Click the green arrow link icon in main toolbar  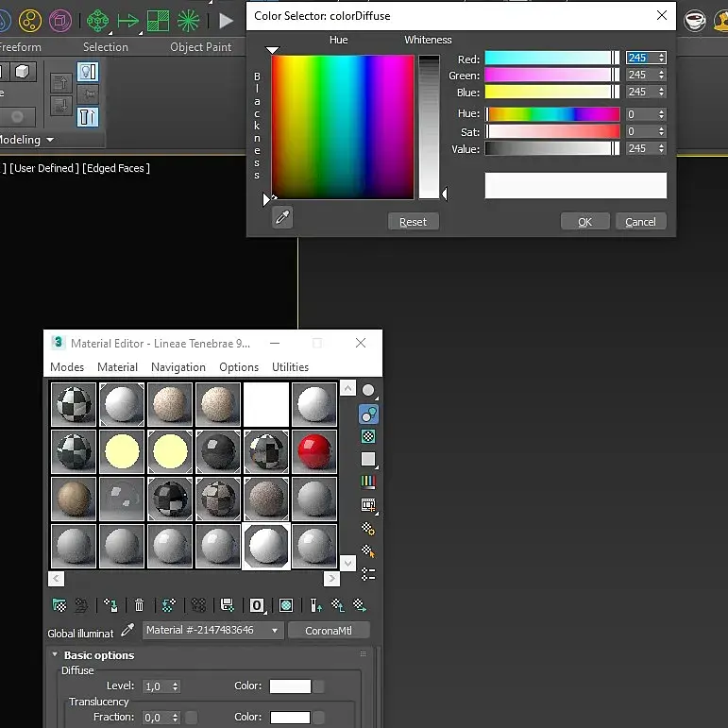[127, 21]
